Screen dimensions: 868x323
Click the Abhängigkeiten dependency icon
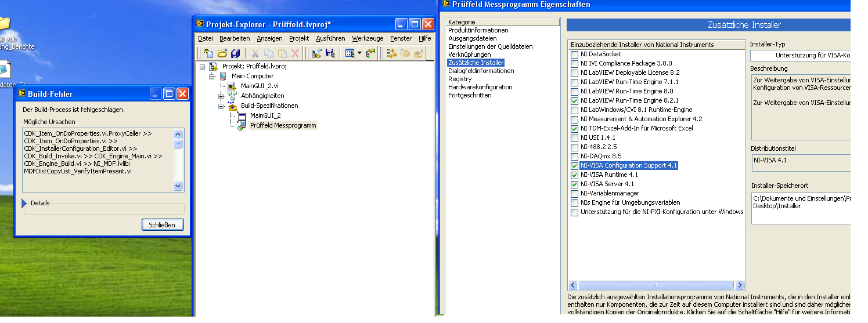(x=232, y=96)
